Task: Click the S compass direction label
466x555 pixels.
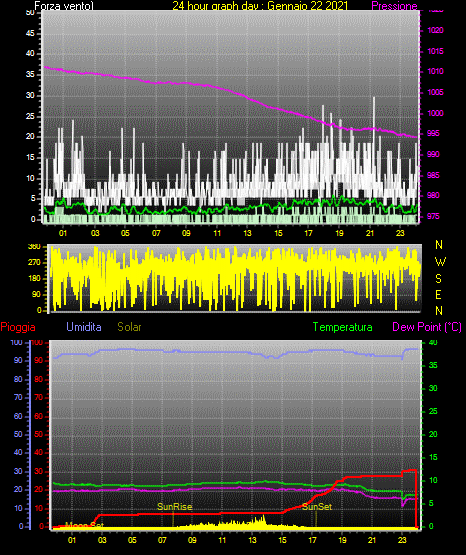Action: tap(438, 279)
